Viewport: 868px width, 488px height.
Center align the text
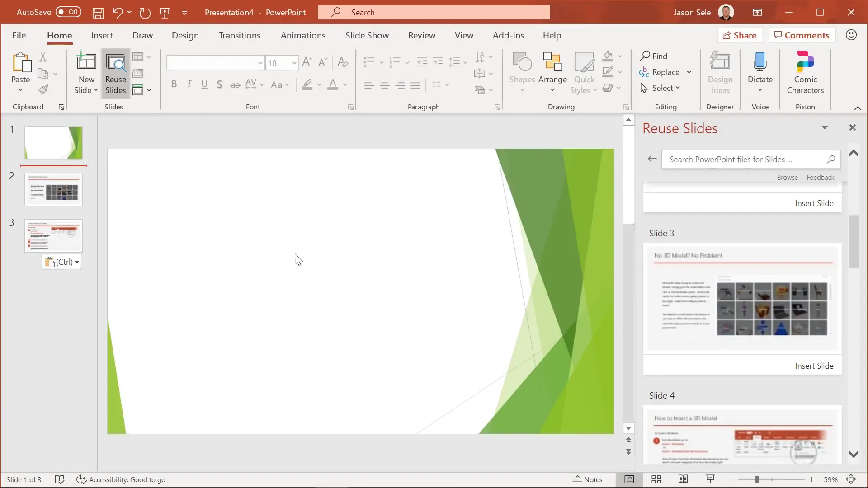point(385,84)
